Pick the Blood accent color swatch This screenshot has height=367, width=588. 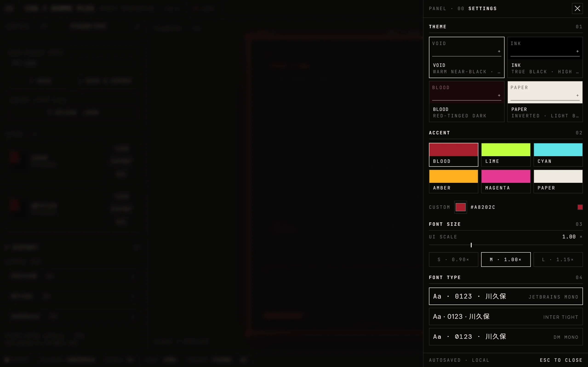tap(454, 155)
